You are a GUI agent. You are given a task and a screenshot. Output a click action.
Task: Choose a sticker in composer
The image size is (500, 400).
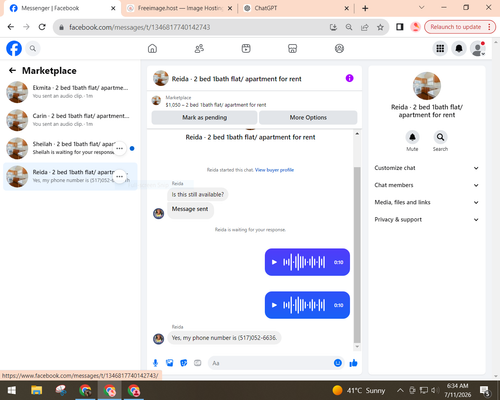point(184,363)
